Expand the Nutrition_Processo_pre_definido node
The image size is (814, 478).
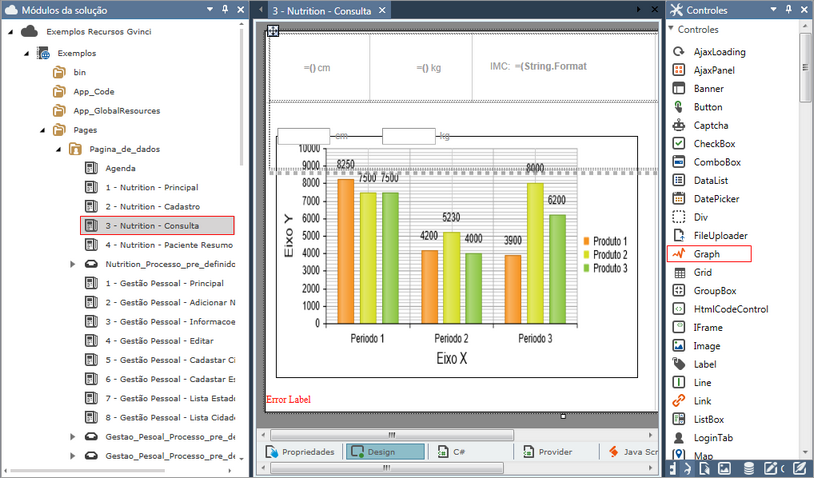73,264
